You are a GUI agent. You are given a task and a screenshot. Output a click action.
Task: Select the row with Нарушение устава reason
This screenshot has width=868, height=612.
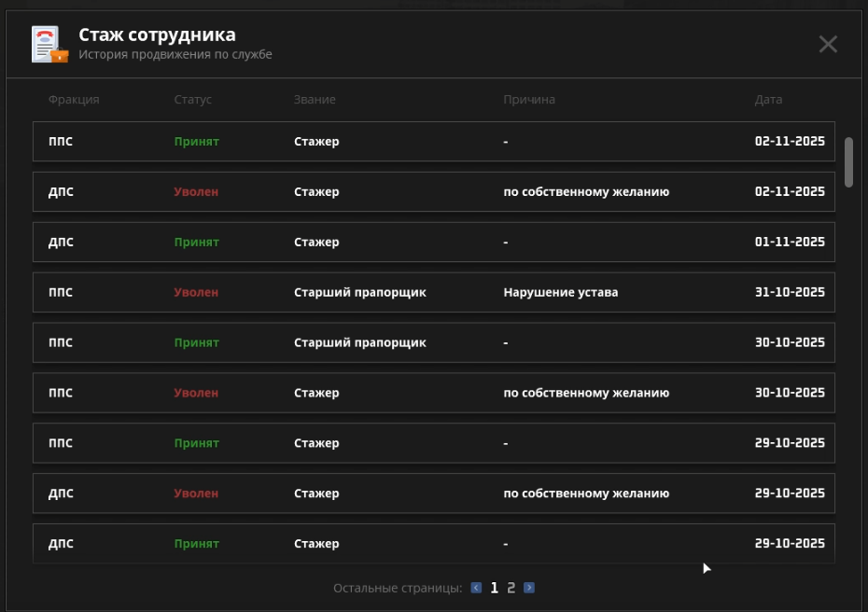coord(433,293)
